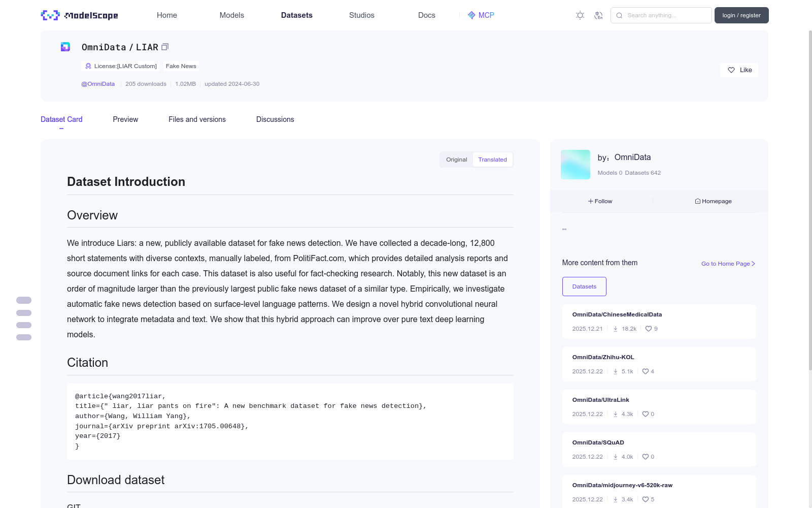
Task: Open OmniData/Zhihu-KOL dataset link
Action: pos(603,357)
